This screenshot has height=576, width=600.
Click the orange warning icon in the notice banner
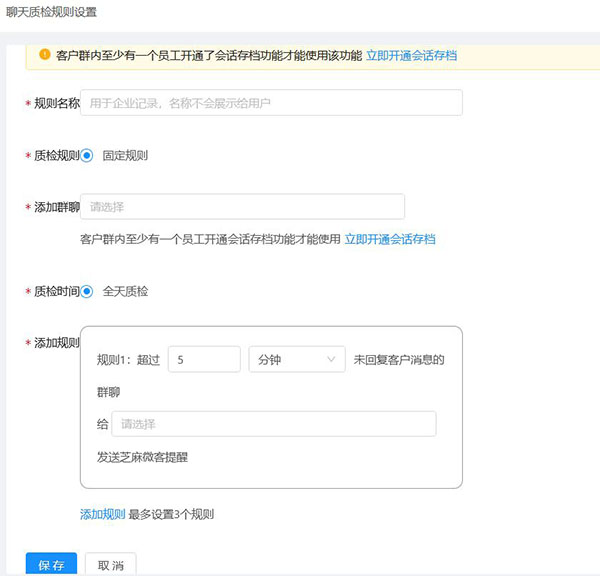tap(44, 55)
